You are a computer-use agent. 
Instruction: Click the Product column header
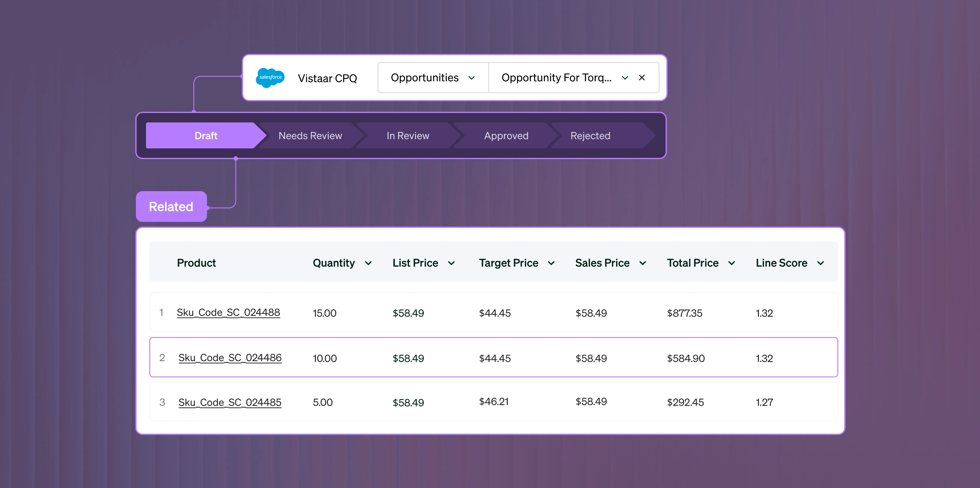pos(196,263)
